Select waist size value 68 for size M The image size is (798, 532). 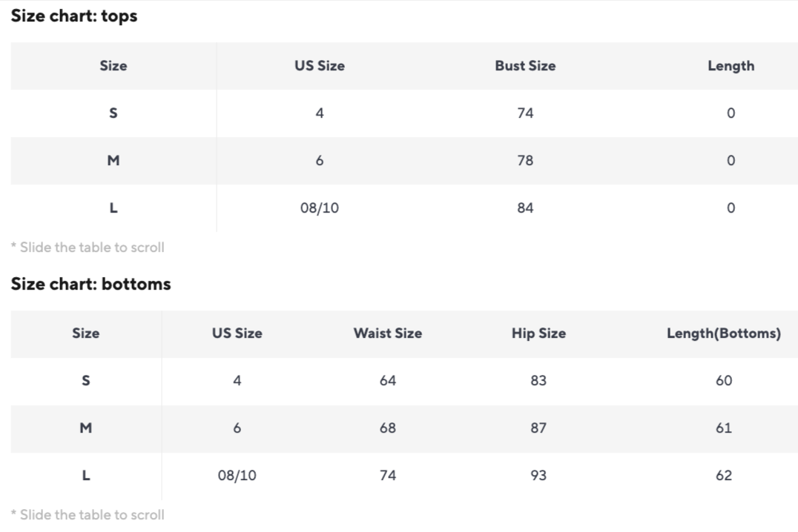(x=387, y=428)
